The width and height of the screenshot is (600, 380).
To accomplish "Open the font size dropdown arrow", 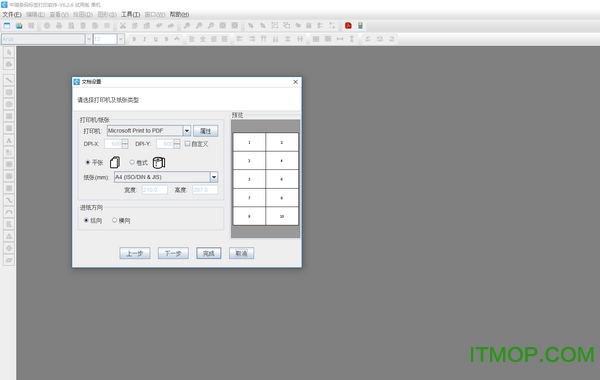I will (x=121, y=39).
